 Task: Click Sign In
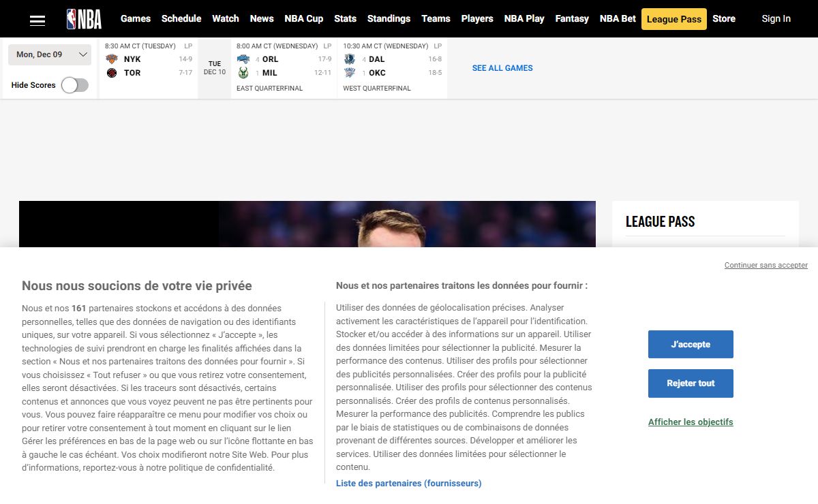point(776,18)
